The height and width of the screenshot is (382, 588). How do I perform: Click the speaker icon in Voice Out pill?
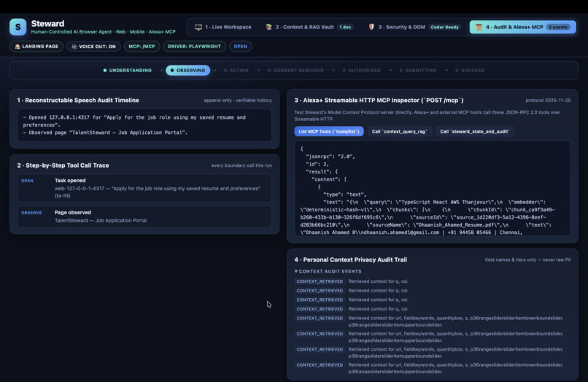click(x=74, y=47)
